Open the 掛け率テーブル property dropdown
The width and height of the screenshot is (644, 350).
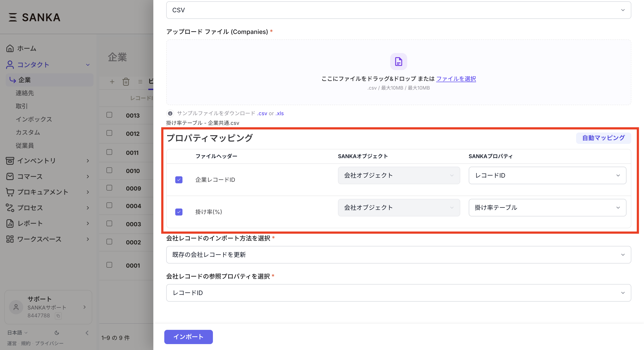[547, 207]
